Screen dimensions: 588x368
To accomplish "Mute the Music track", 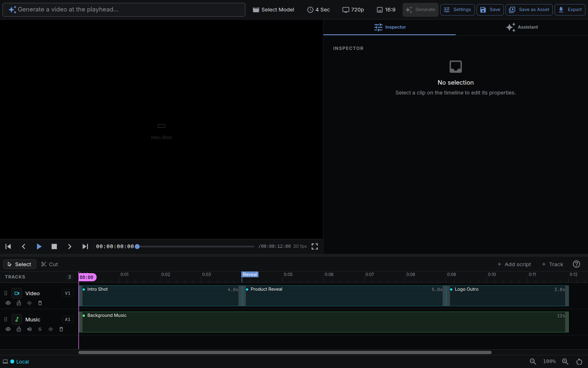I will 29,329.
